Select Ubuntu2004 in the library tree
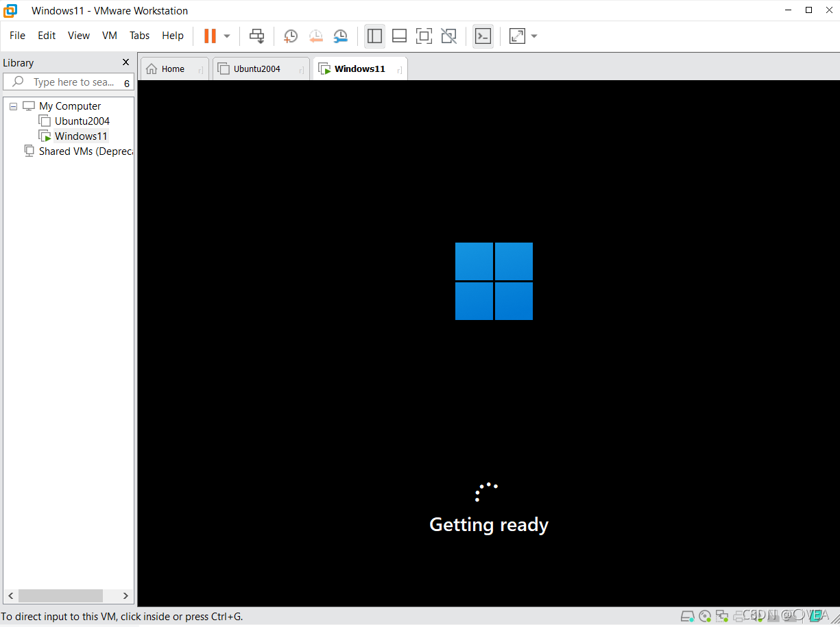This screenshot has height=627, width=840. tap(82, 121)
